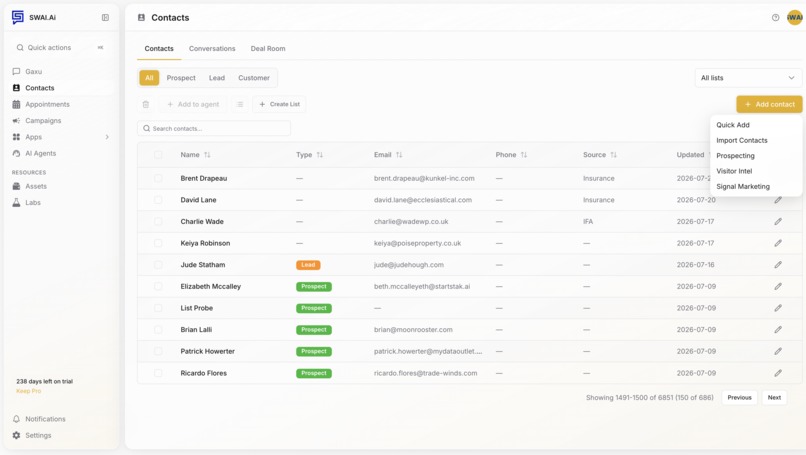The image size is (806, 455).
Task: Sort by Phone column arrows
Action: pos(524,155)
